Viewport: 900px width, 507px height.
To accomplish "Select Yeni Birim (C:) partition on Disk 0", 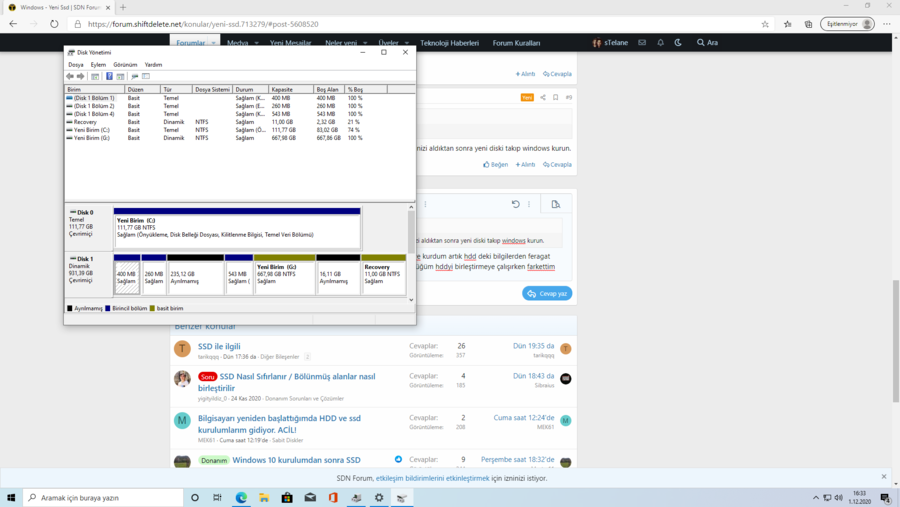I will [x=237, y=228].
